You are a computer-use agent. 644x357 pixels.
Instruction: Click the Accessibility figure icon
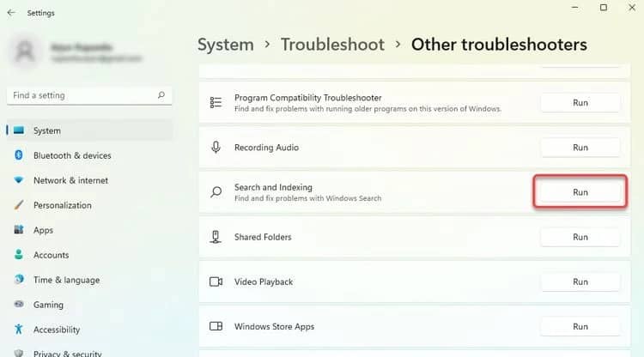coord(19,329)
